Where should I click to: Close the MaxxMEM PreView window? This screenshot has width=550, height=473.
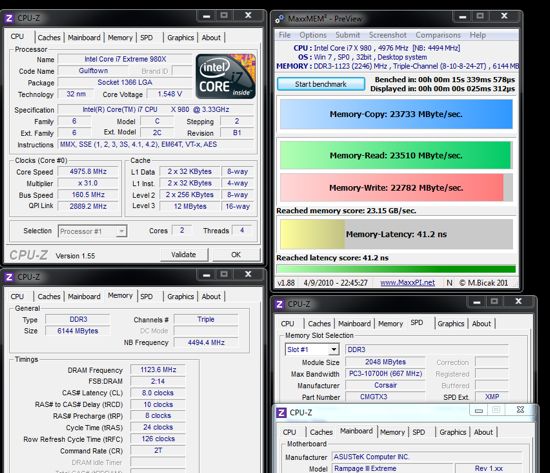[504, 16]
